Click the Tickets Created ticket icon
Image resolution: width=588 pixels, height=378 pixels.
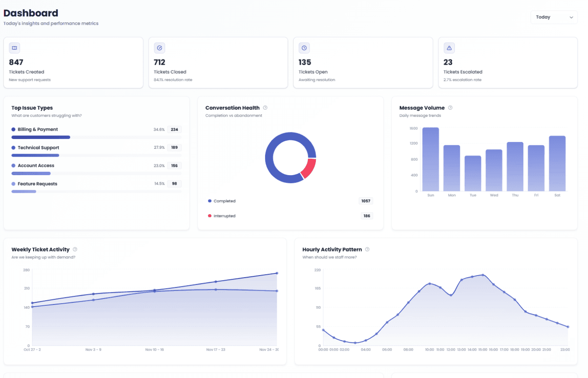(14, 48)
